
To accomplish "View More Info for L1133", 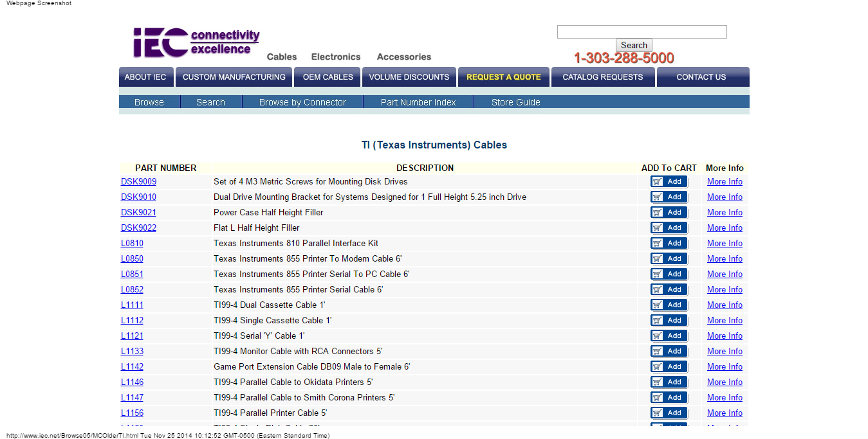I will pos(725,351).
